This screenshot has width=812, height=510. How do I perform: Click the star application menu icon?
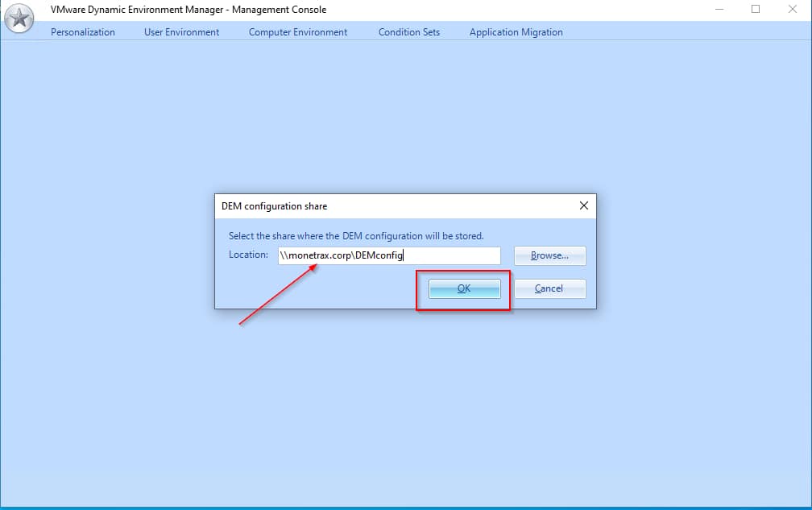[x=19, y=19]
